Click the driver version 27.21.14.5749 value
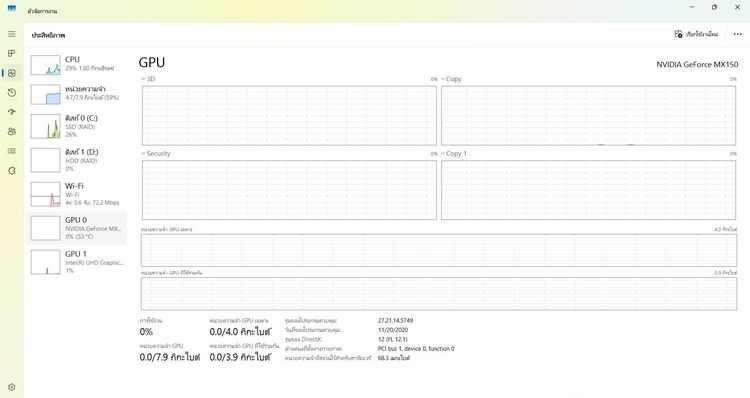This screenshot has width=750, height=398. (x=395, y=321)
